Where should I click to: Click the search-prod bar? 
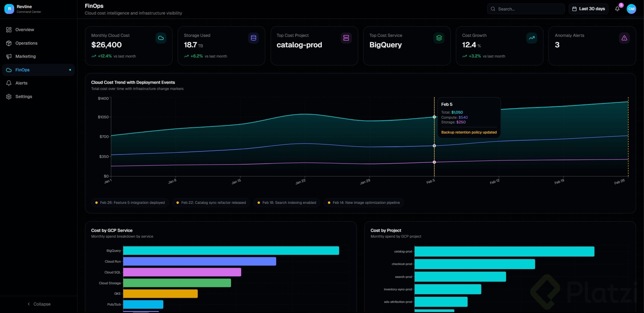click(x=460, y=277)
